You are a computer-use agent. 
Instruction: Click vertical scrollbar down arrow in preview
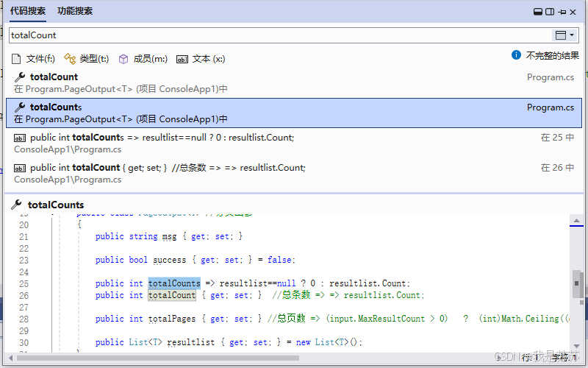(x=576, y=346)
